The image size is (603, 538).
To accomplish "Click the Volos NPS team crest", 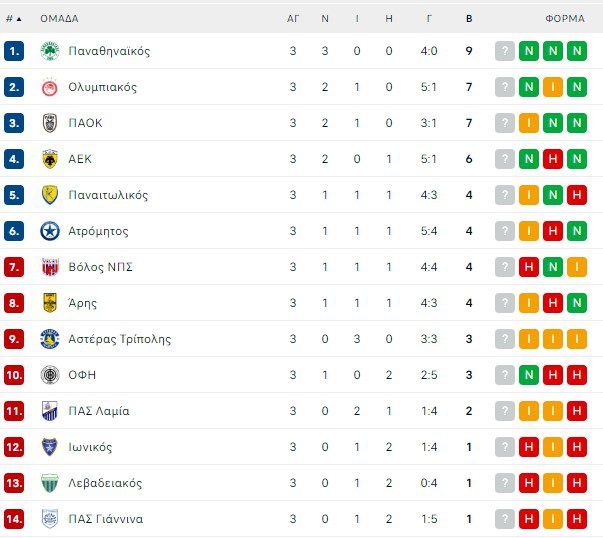I will point(49,267).
